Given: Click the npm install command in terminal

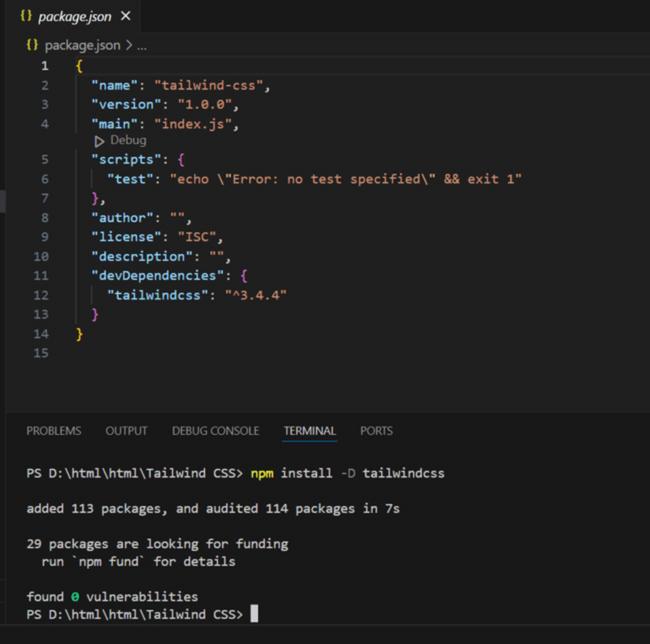Looking at the screenshot, I should (x=347, y=473).
